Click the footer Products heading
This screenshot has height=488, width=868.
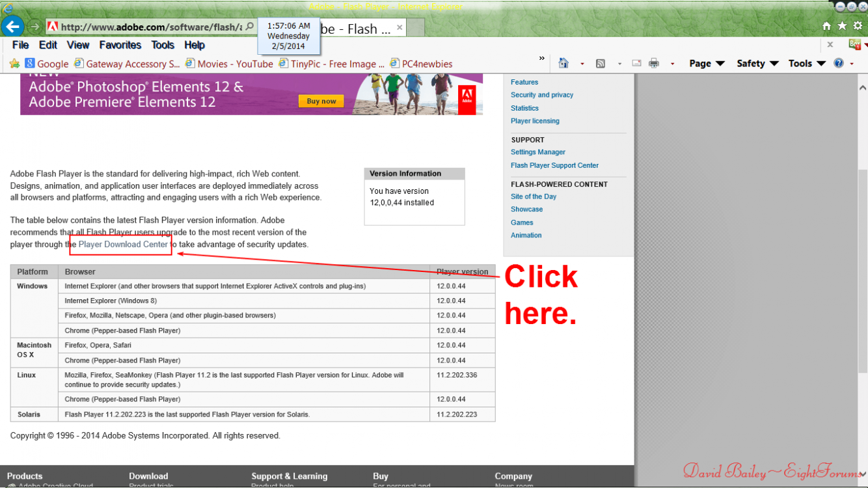[25, 476]
